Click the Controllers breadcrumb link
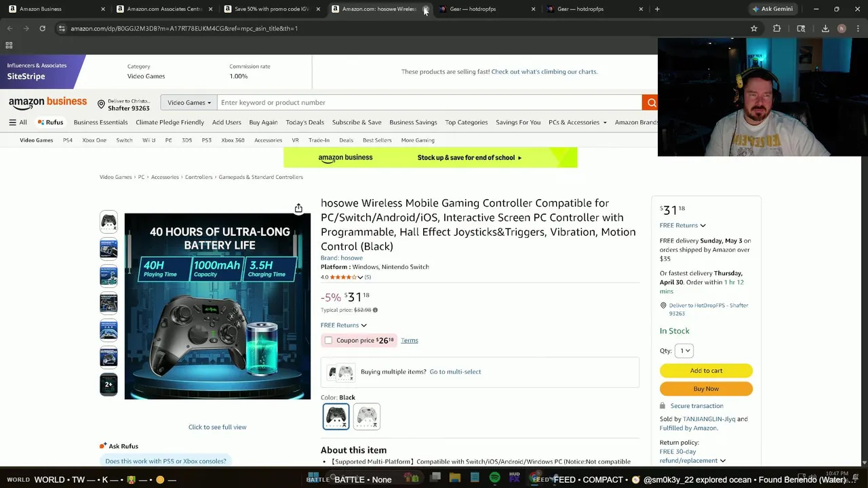 pyautogui.click(x=199, y=177)
